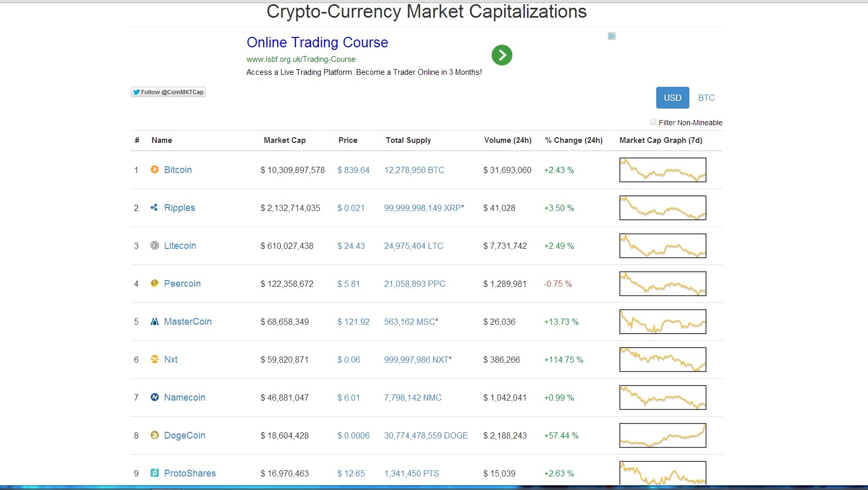This screenshot has width=868, height=490.
Task: Click the green arrow ad button
Action: click(502, 55)
